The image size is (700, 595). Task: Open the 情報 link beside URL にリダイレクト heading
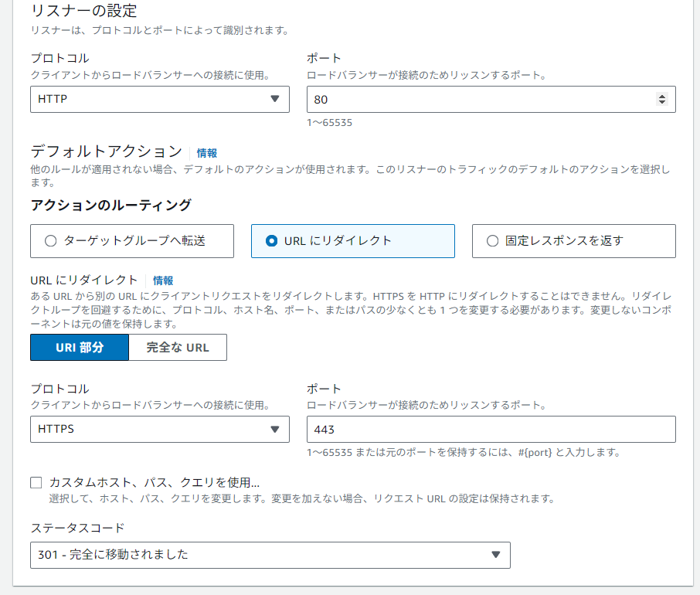(x=163, y=280)
